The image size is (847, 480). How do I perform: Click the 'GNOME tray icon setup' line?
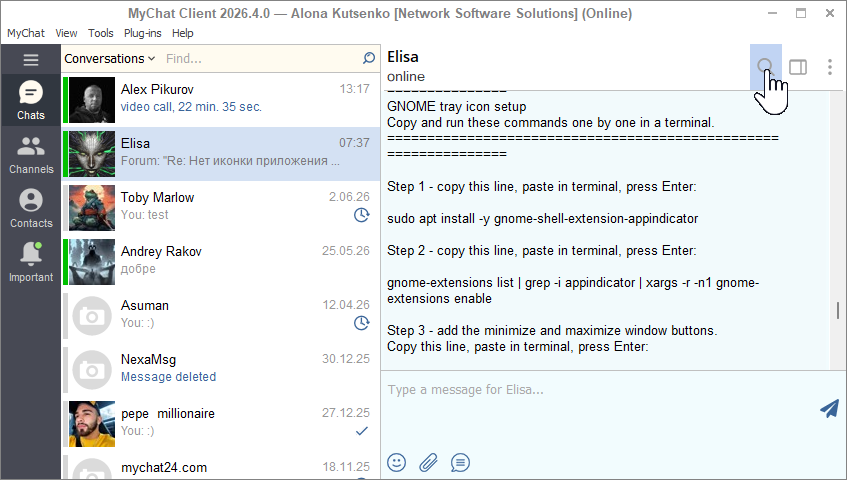pos(456,107)
